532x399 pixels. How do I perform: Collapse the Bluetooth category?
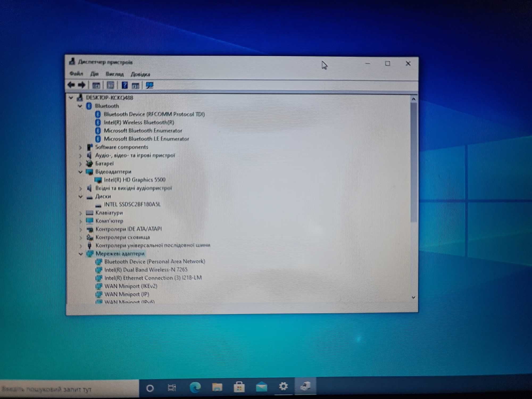point(80,106)
